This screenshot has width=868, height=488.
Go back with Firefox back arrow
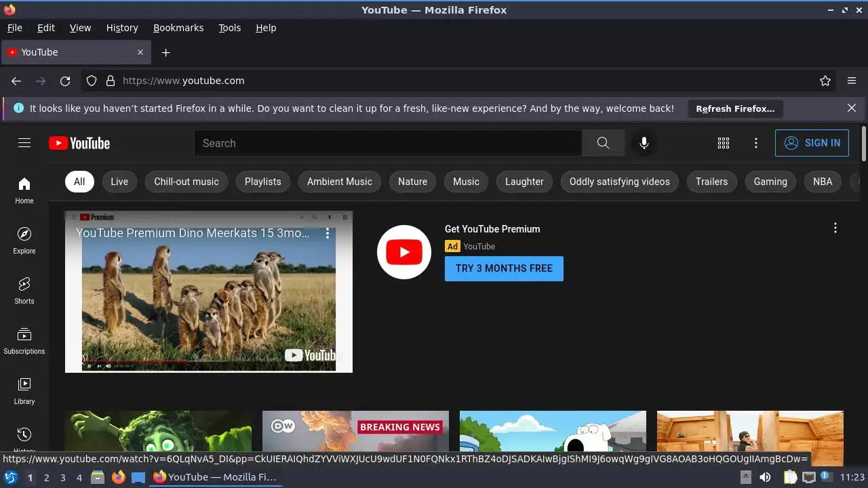pos(16,81)
